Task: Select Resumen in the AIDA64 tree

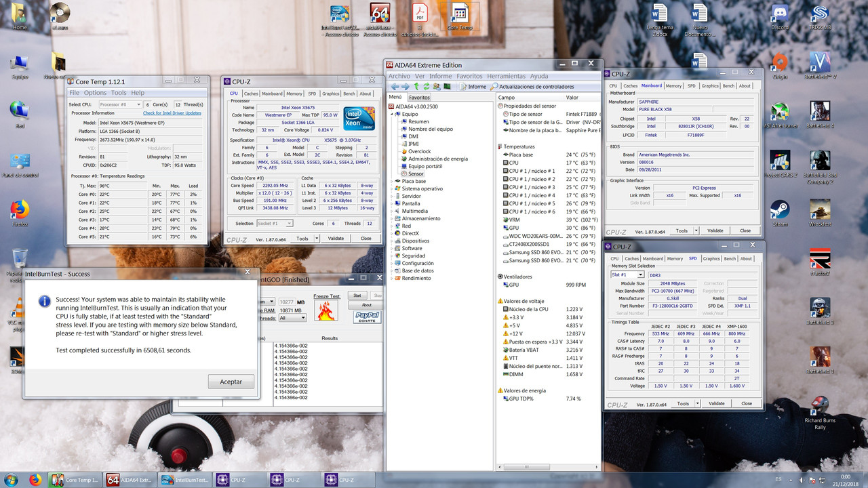Action: click(418, 121)
